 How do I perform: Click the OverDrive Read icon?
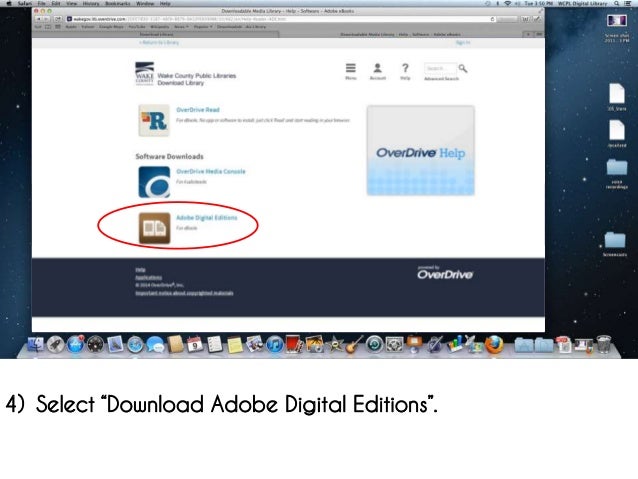(x=154, y=120)
